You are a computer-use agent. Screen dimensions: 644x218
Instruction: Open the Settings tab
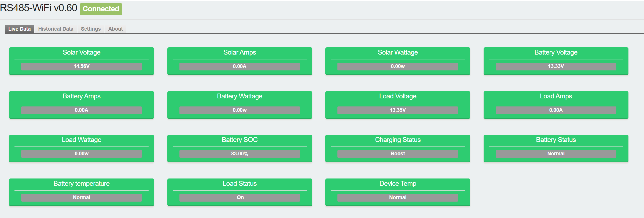pyautogui.click(x=91, y=29)
